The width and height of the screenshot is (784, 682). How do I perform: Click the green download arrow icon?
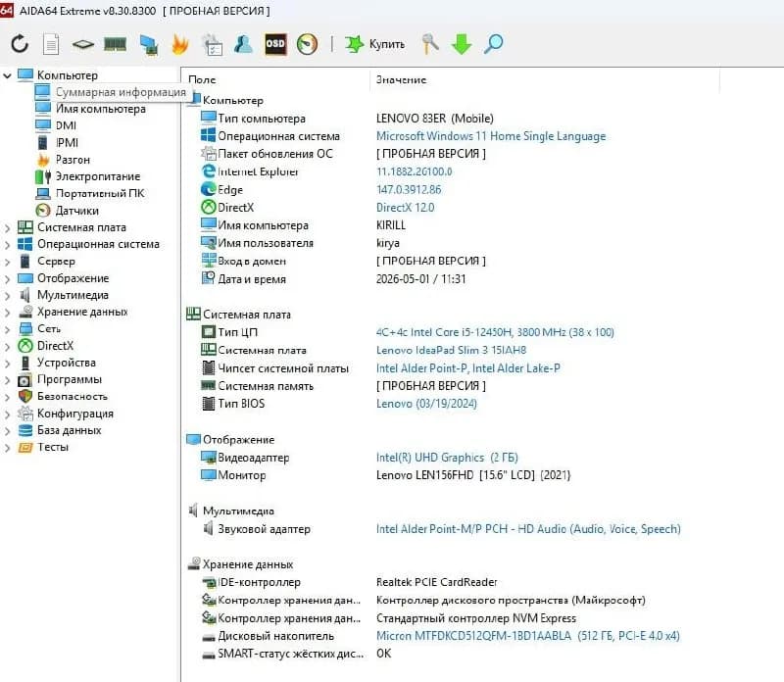(461, 44)
